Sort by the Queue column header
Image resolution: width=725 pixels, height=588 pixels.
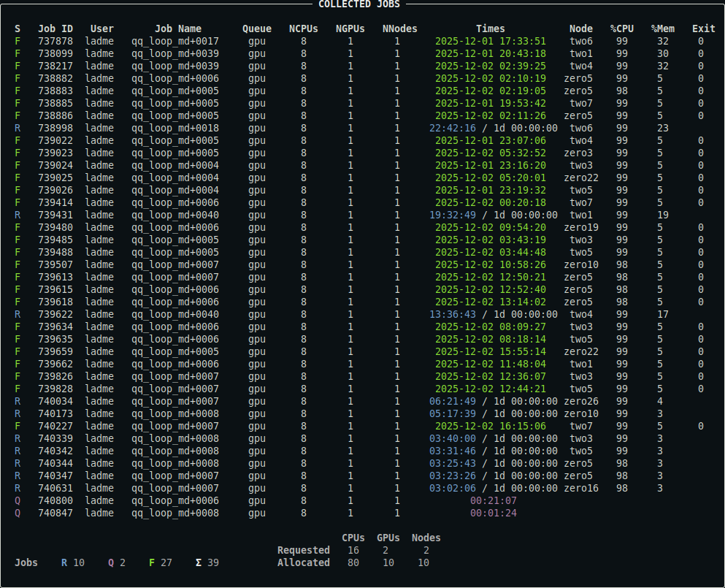[256, 28]
